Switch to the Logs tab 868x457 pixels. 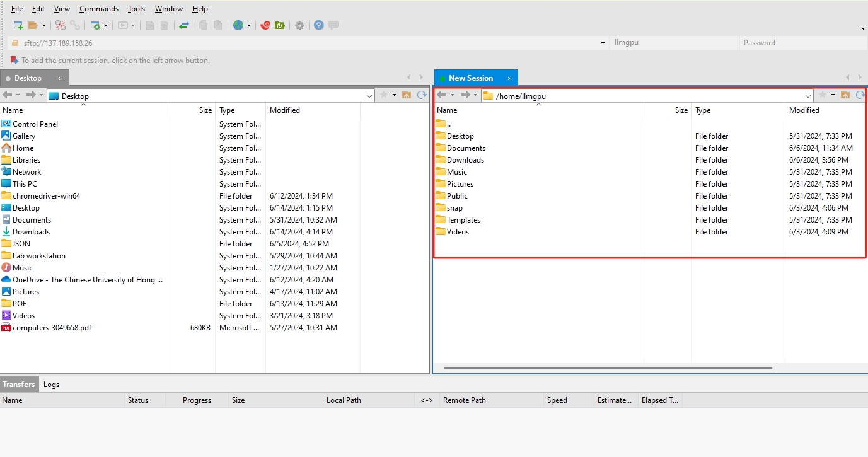coord(51,384)
